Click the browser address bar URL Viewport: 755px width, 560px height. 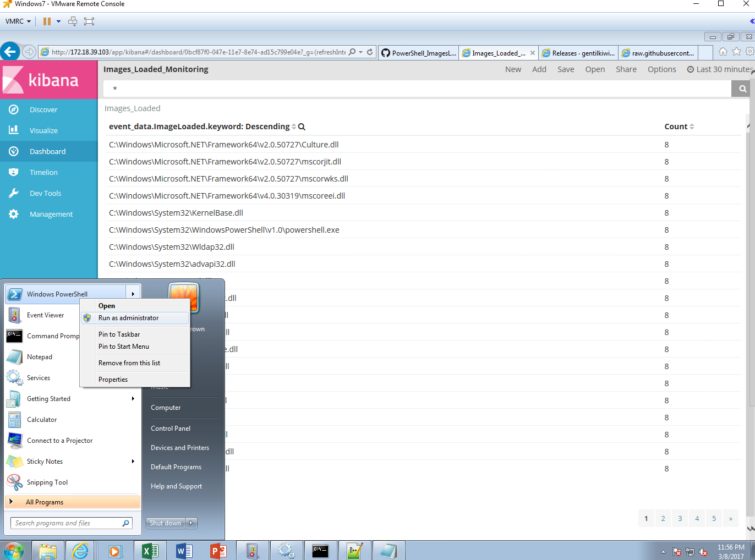coord(198,52)
